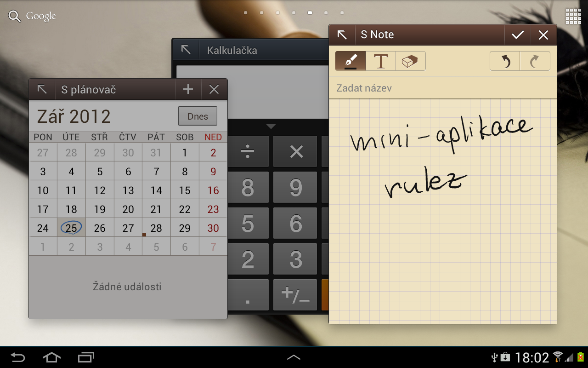Tap the Dnes button in S plánovač
The width and height of the screenshot is (588, 368).
198,116
